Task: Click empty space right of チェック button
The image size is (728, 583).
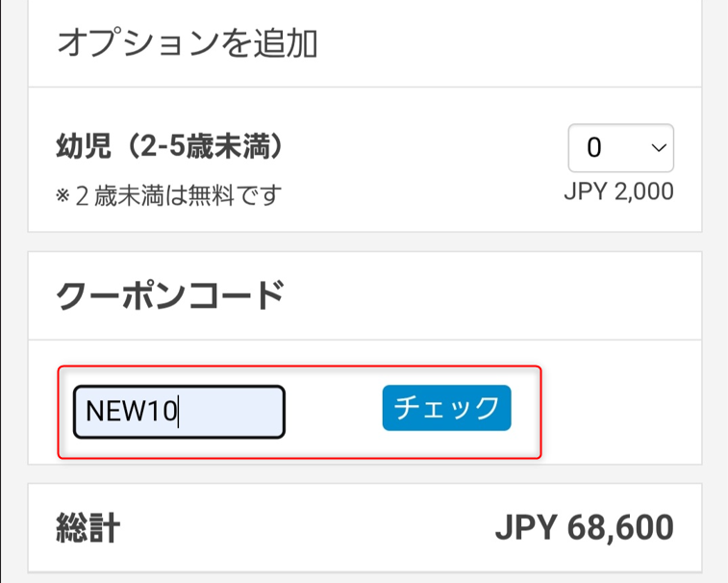Action: click(x=525, y=412)
